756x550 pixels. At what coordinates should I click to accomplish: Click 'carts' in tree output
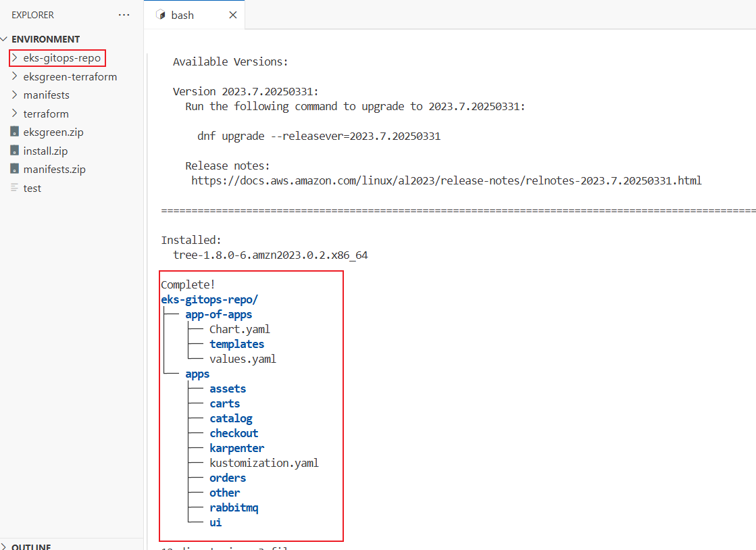(x=225, y=403)
